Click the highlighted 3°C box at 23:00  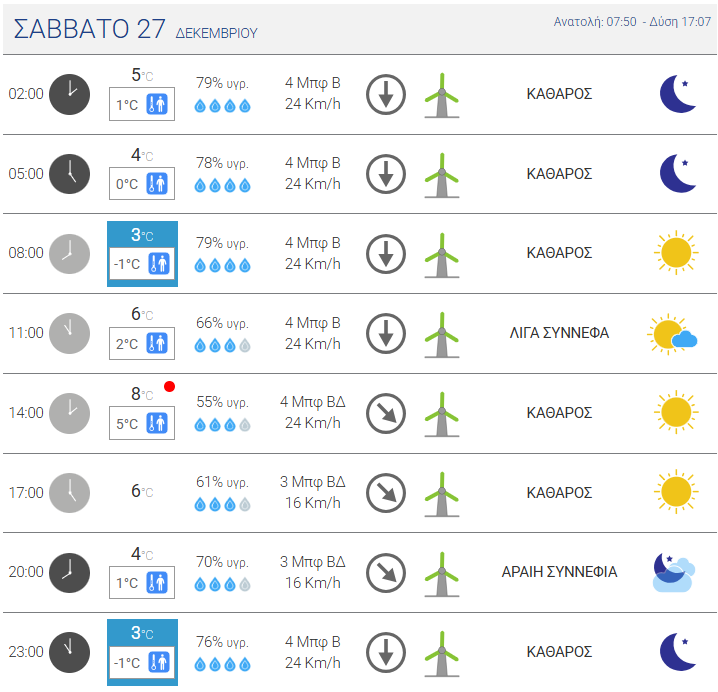pos(142,652)
